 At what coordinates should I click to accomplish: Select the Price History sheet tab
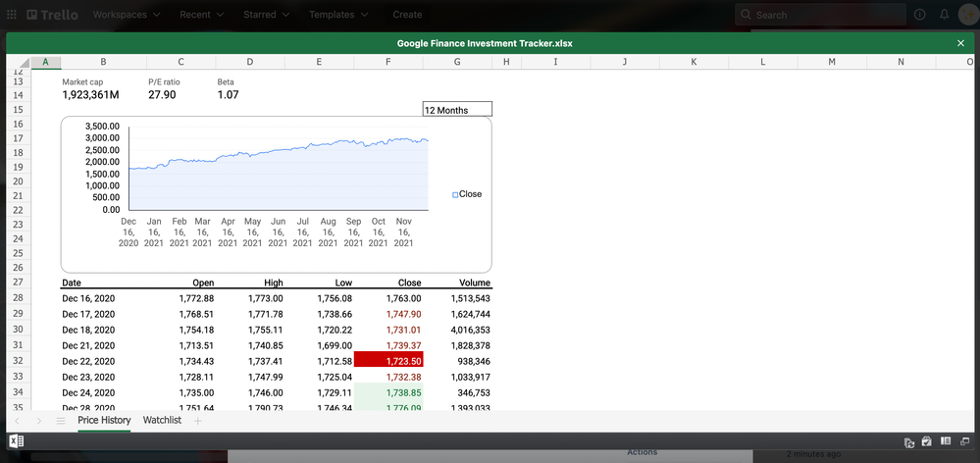104,420
